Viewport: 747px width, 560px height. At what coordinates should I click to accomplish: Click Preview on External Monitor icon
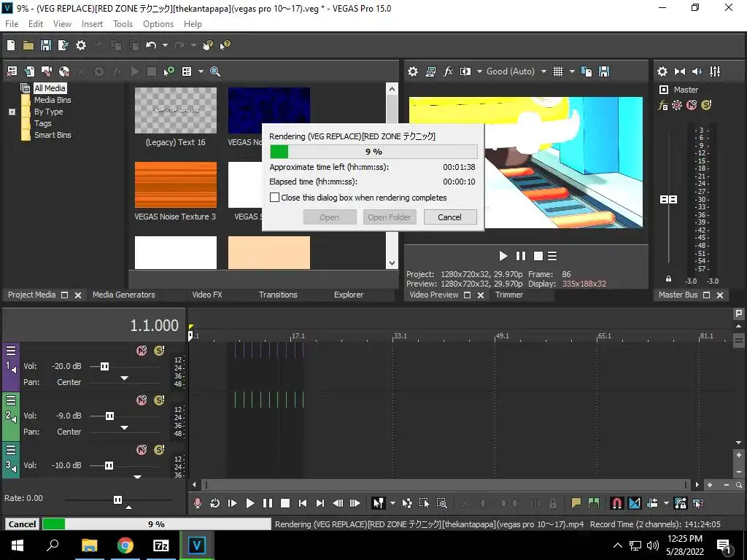point(430,71)
